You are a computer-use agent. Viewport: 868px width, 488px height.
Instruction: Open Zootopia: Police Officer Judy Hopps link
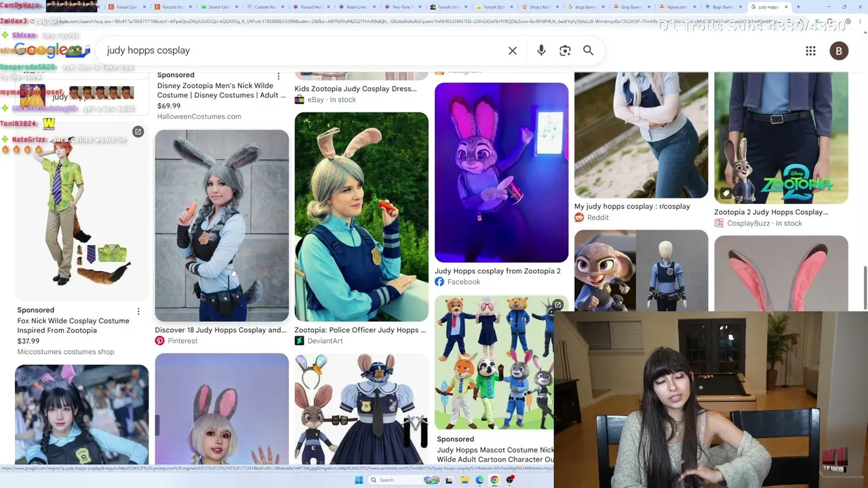point(360,330)
